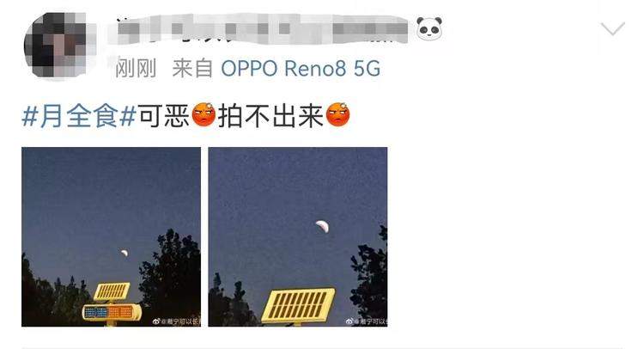
Task: Open the blurred username profile link
Action: coord(258,28)
